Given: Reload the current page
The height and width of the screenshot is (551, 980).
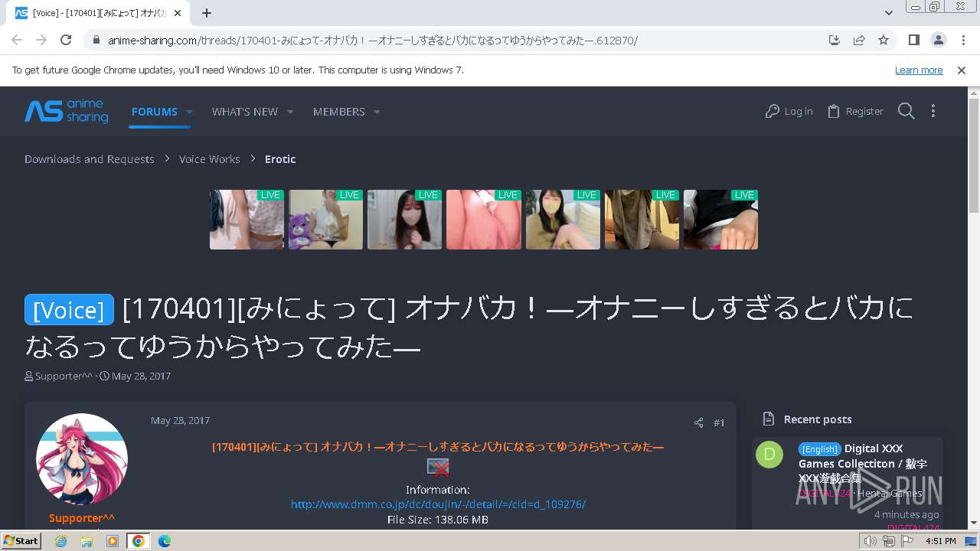Looking at the screenshot, I should (66, 40).
